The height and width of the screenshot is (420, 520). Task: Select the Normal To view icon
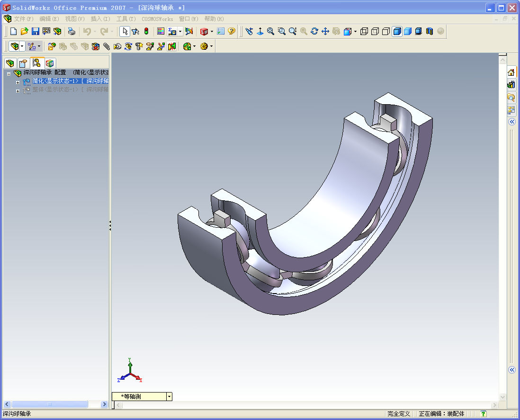[x=260, y=32]
